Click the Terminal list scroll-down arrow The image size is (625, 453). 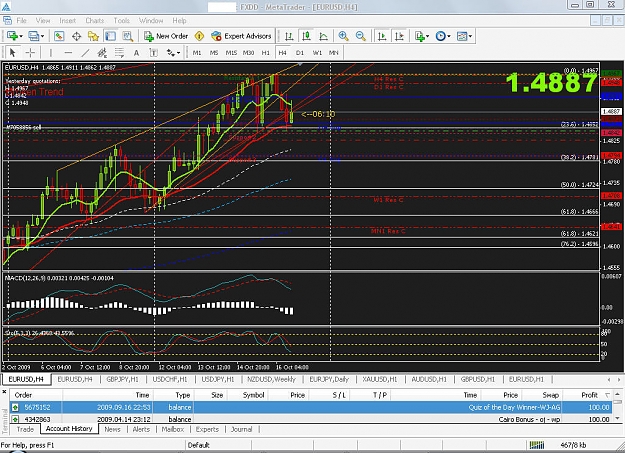click(x=617, y=418)
